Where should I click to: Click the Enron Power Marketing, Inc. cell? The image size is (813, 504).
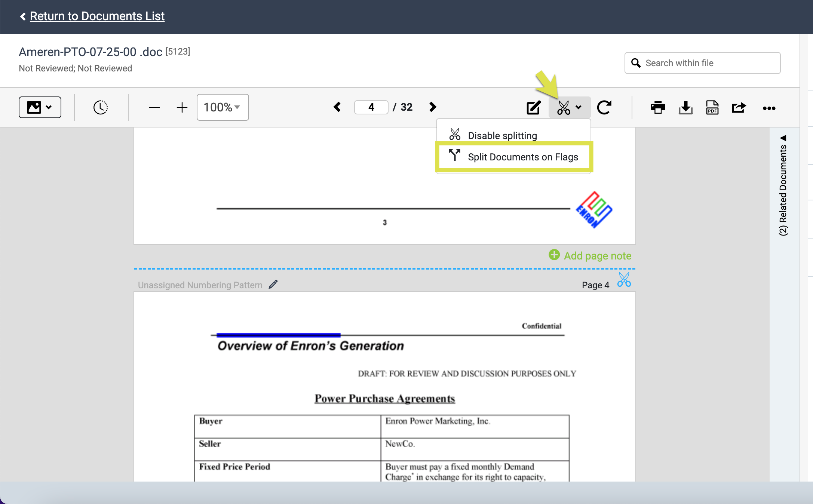coord(475,426)
